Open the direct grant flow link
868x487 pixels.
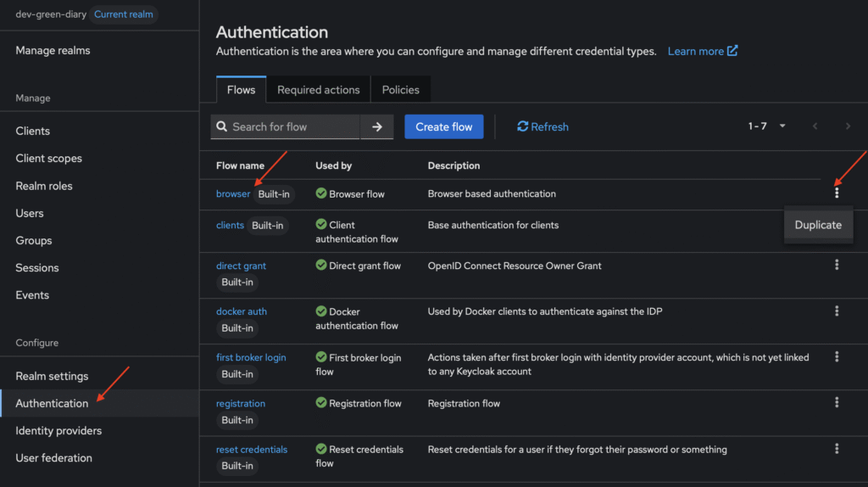pyautogui.click(x=241, y=266)
